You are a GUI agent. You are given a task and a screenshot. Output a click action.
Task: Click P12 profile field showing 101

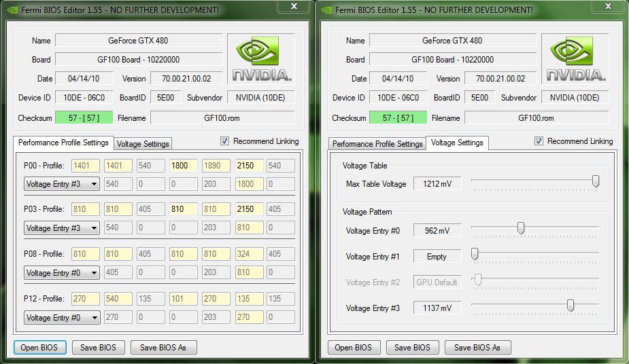pyautogui.click(x=184, y=298)
